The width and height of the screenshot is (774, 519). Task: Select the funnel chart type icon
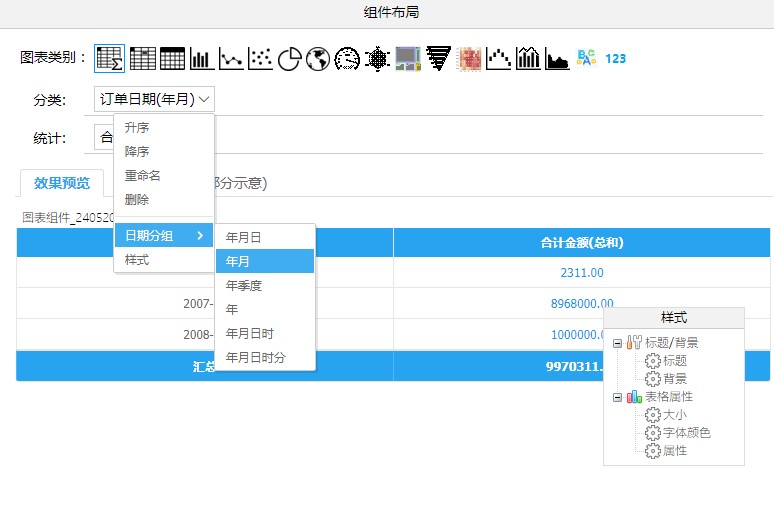click(x=438, y=59)
